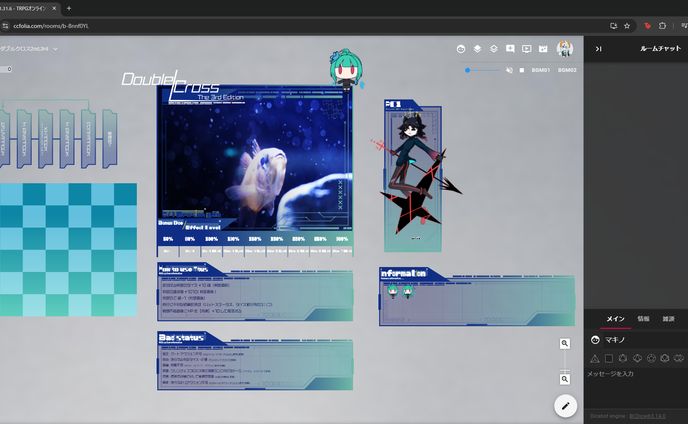Switch to the 情報 chat tab
Viewport: 688px width, 424px height.
point(643,319)
